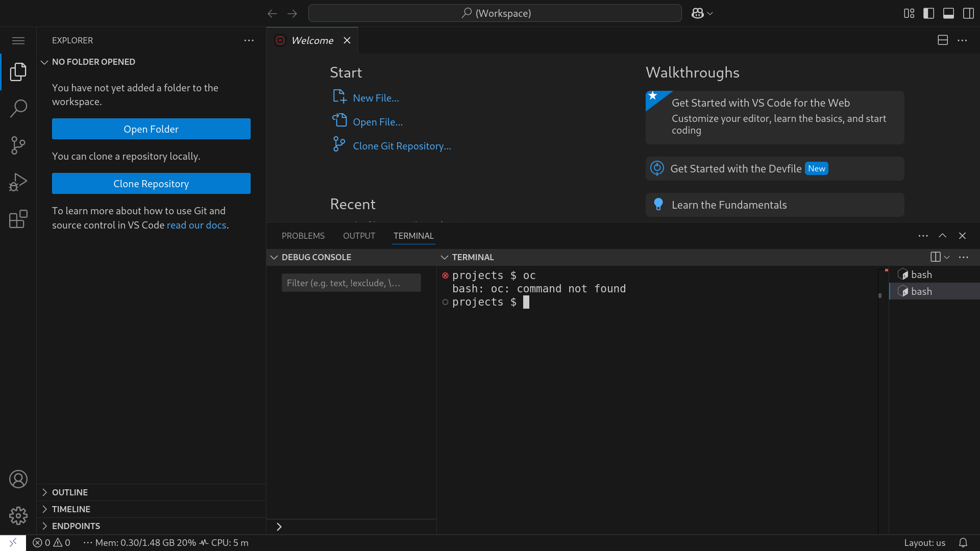Open split terminal dropdown arrow
This screenshot has width=980, height=551.
[947, 257]
